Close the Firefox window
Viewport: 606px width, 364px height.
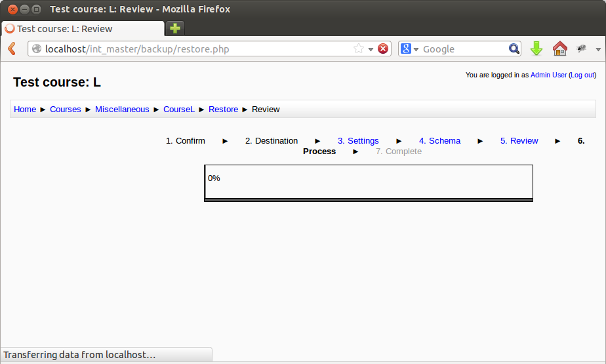[12, 9]
